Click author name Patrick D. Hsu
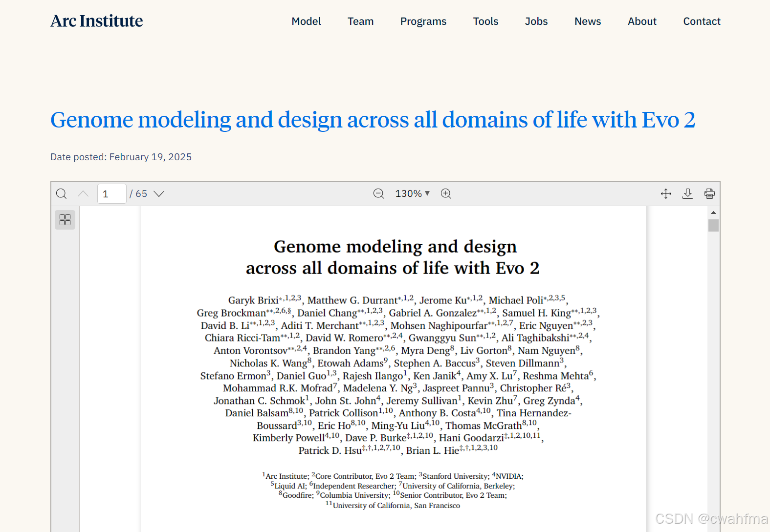 click(x=330, y=450)
